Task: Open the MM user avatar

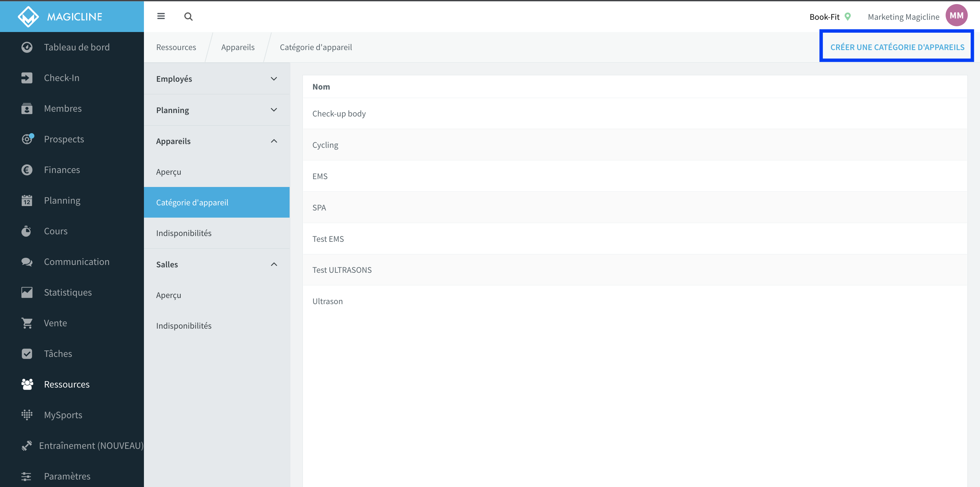Action: coord(957,16)
